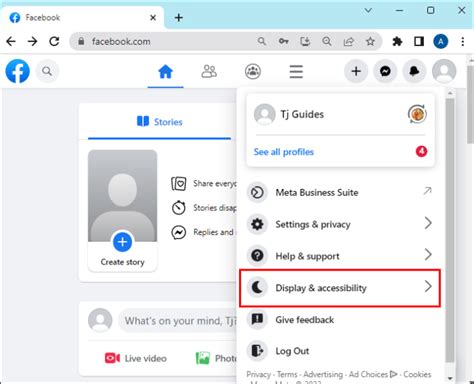Open Chrome three-dot menu

pos(463,41)
